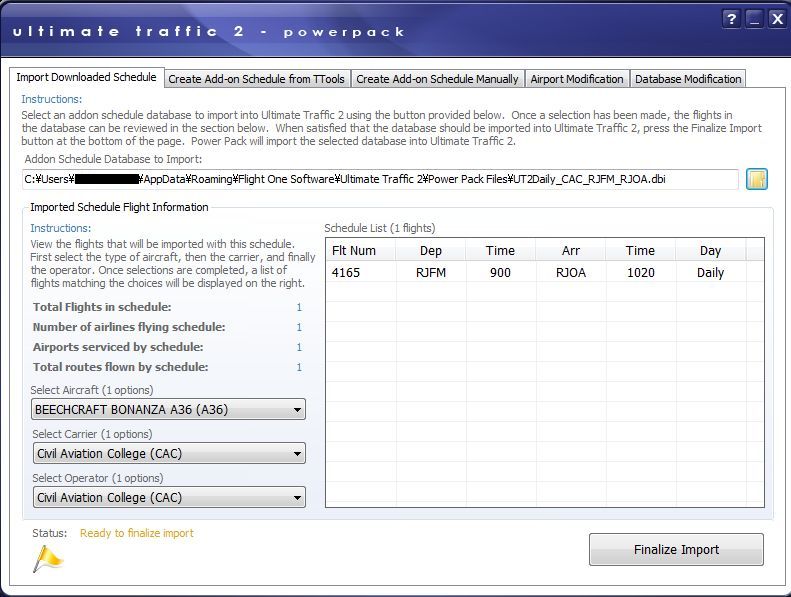
Task: Click 'Airports serviced by schedule:' label
Action: coord(118,347)
